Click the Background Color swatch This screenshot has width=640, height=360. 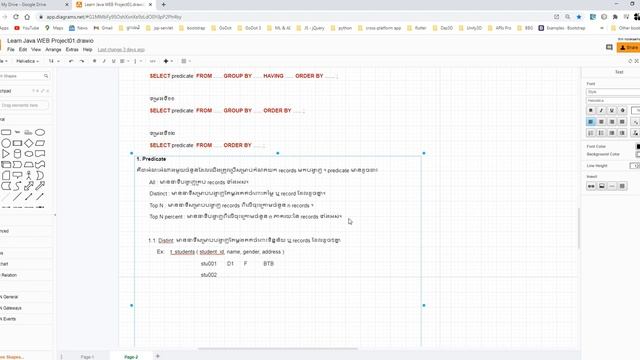pos(638,154)
